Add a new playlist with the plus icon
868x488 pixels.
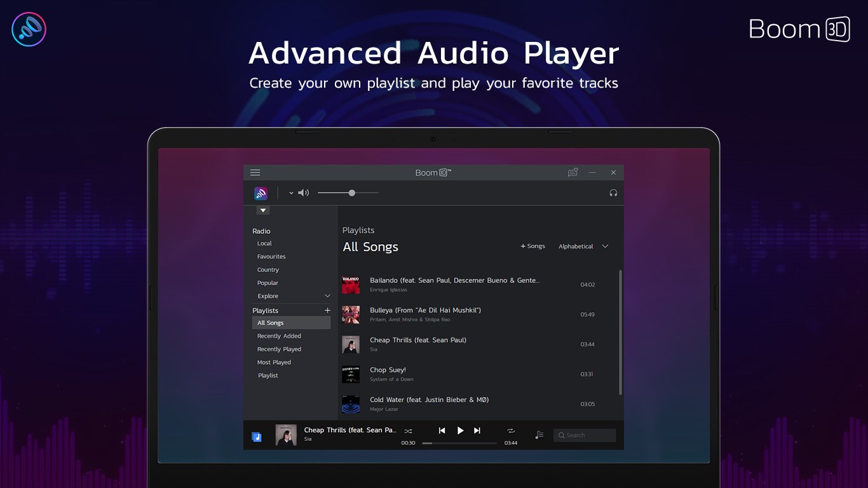(328, 310)
